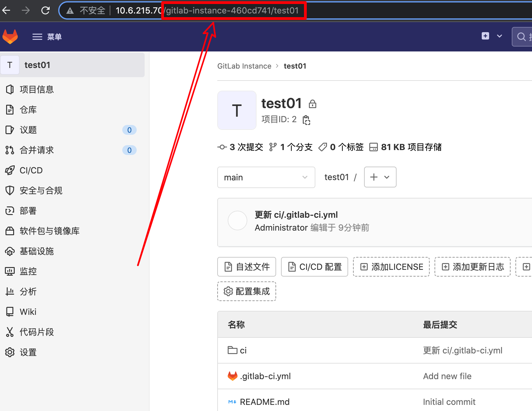532x411 pixels.
Task: Reload the page with the refresh icon
Action: [45, 11]
